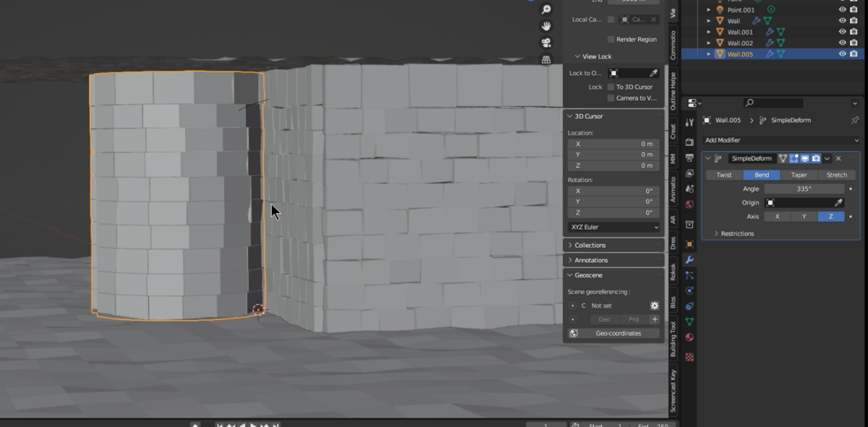Expand the Restrictions subpanel
This screenshot has width=868, height=427.
coord(733,233)
